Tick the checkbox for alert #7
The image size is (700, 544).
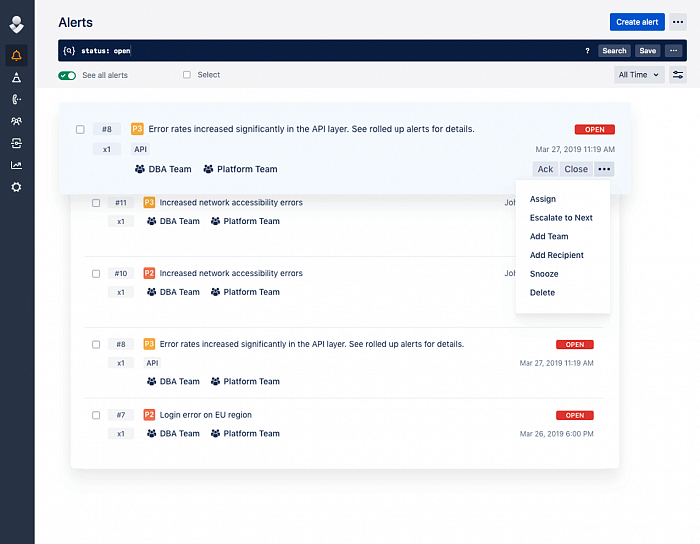96,415
